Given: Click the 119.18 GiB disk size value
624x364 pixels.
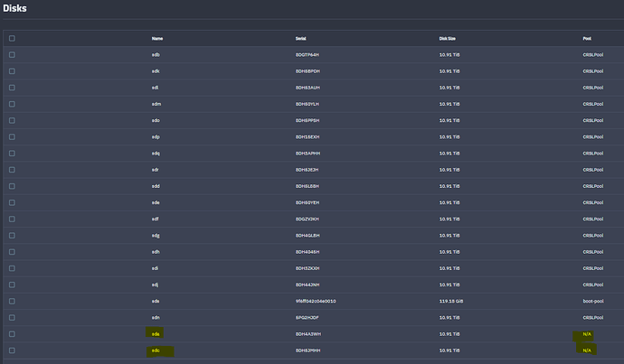Looking at the screenshot, I should 451,301.
